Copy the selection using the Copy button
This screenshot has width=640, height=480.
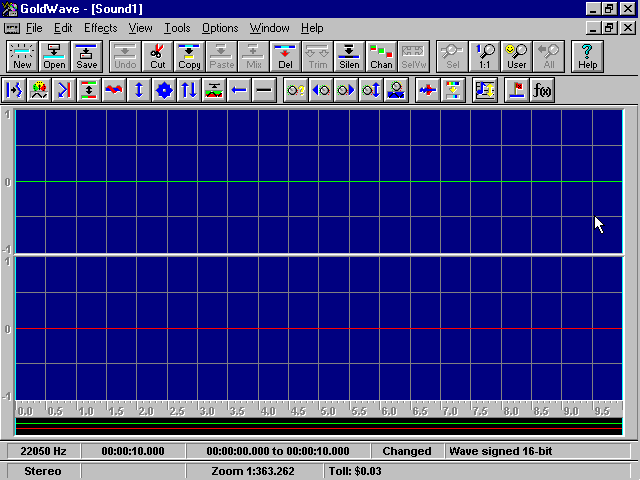(189, 56)
